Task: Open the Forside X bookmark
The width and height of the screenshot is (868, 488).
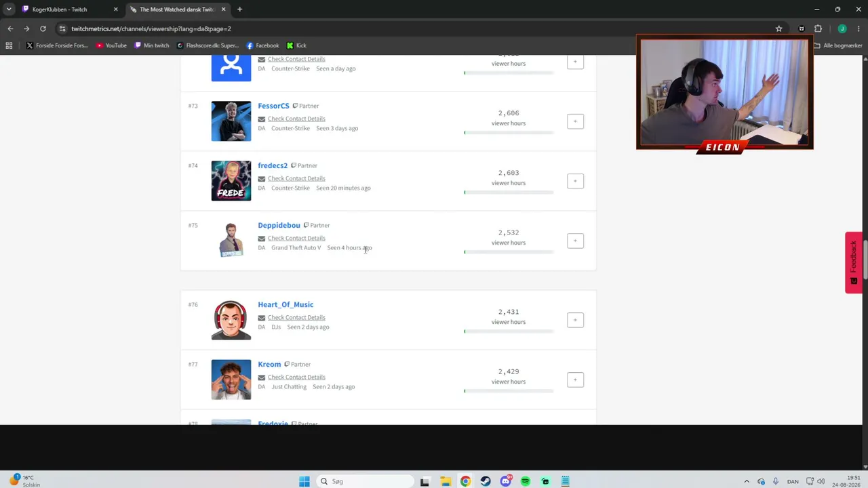Action: click(57, 45)
